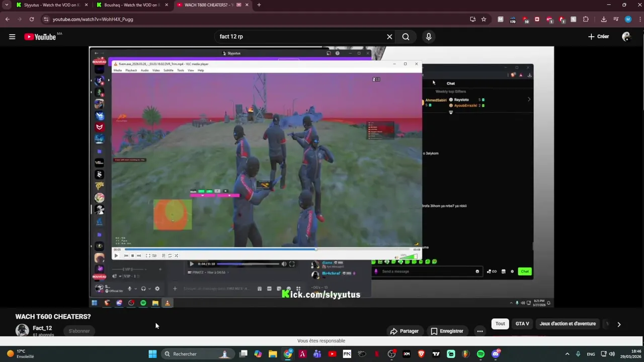Click the video title WACH T600 CHEATERS?

click(53, 317)
